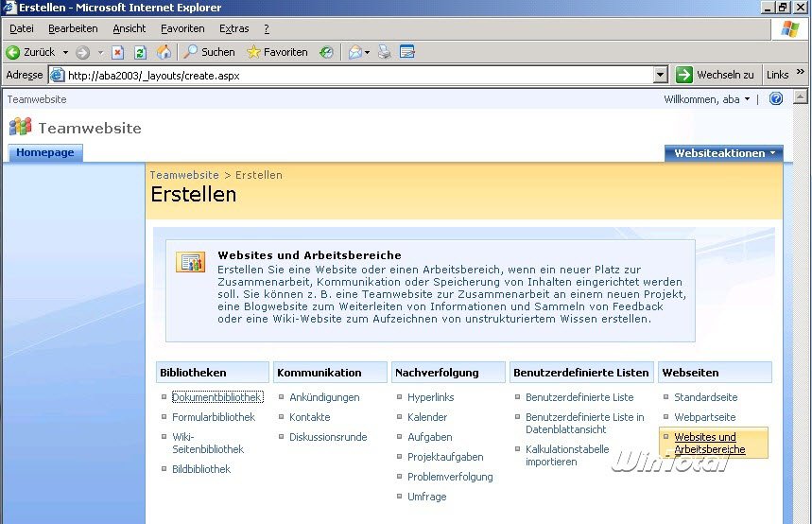This screenshot has width=812, height=524.
Task: Click the Links toolbar label
Action: coord(777,75)
